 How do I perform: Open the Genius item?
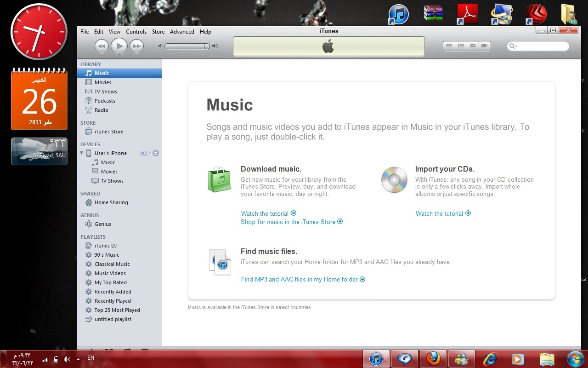(x=119, y=224)
